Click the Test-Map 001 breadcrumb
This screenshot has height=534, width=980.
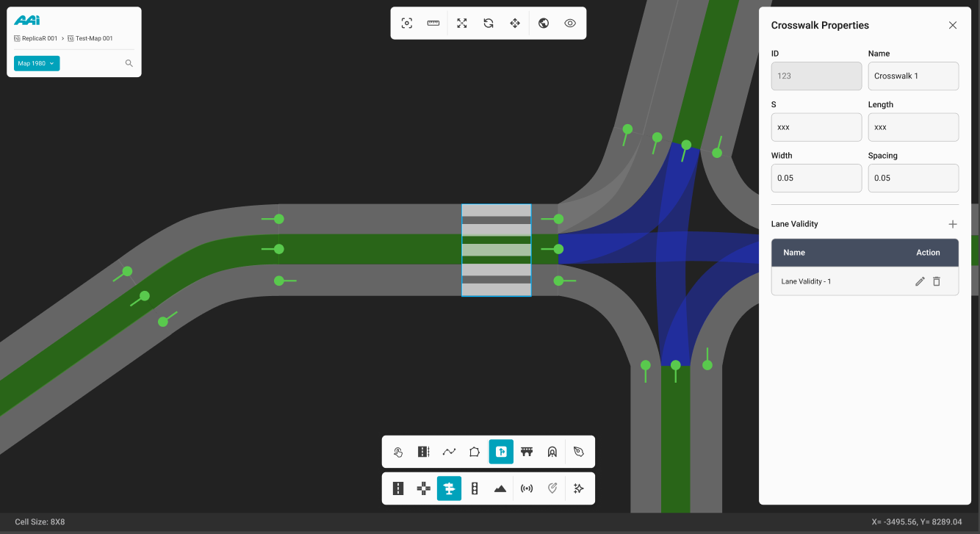point(94,38)
